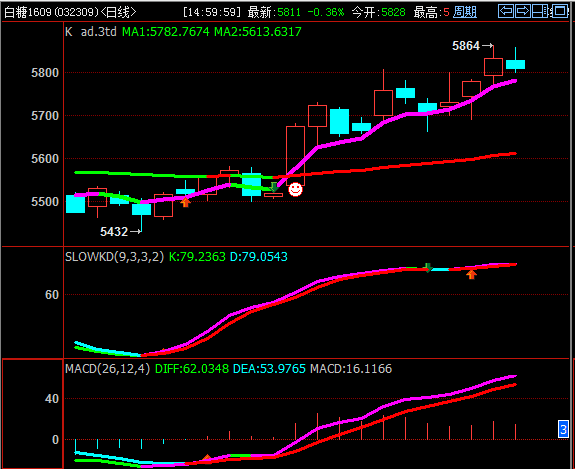
Task: Open the 周期 period link
Action: [x=465, y=12]
